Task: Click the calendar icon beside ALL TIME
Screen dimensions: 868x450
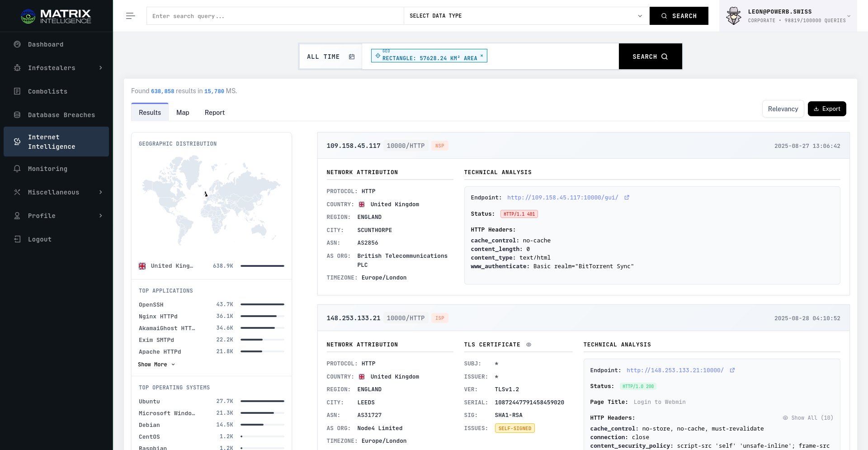Action: click(x=352, y=57)
